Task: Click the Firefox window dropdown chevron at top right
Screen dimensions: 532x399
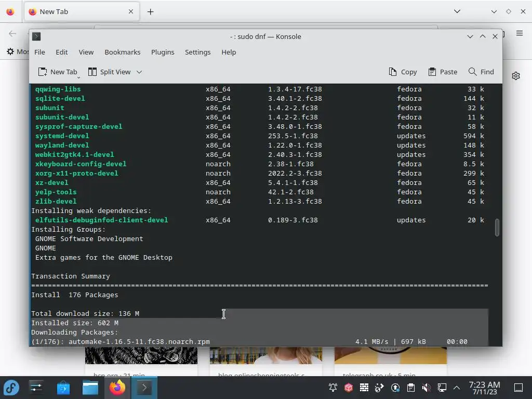Action: pos(494,11)
